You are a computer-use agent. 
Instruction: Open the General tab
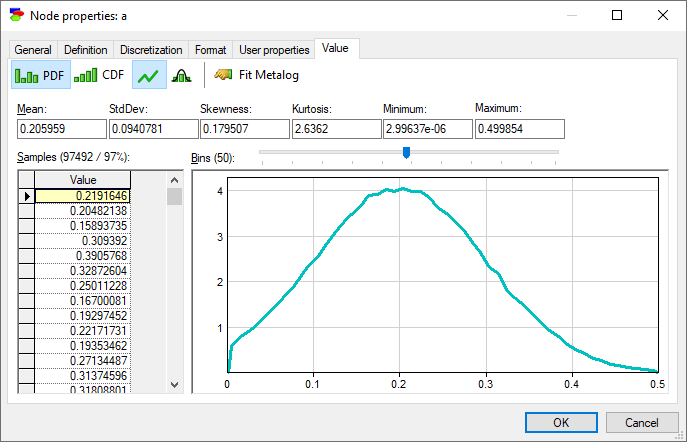33,50
